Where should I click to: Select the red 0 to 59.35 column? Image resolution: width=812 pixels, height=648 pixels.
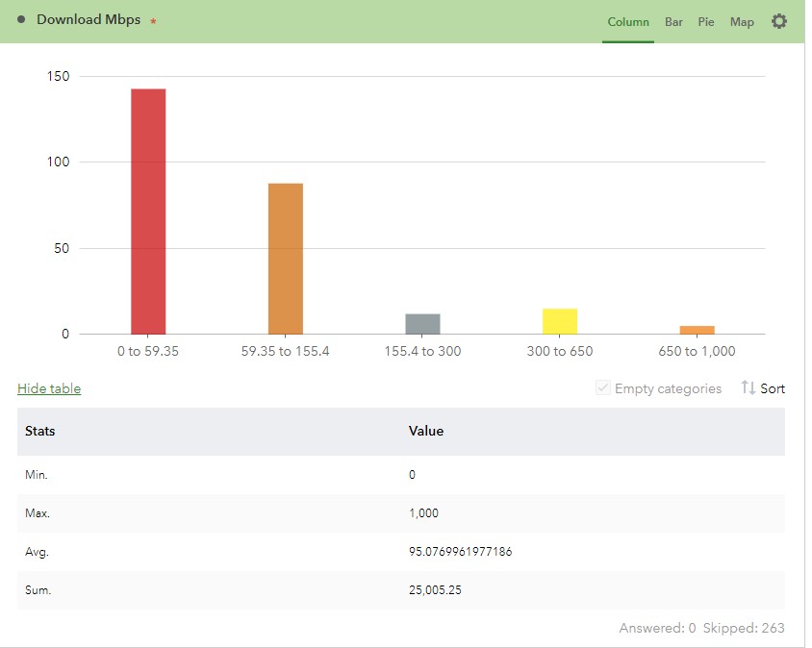point(148,212)
